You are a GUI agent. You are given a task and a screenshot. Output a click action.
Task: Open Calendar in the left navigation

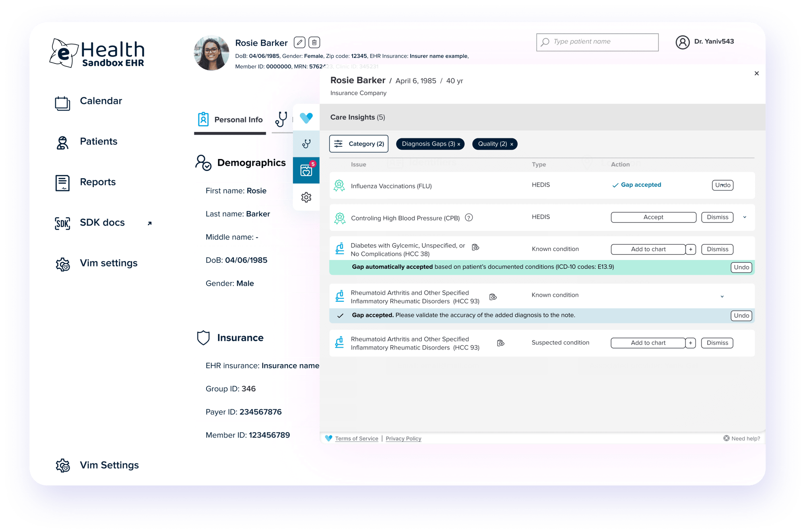101,101
